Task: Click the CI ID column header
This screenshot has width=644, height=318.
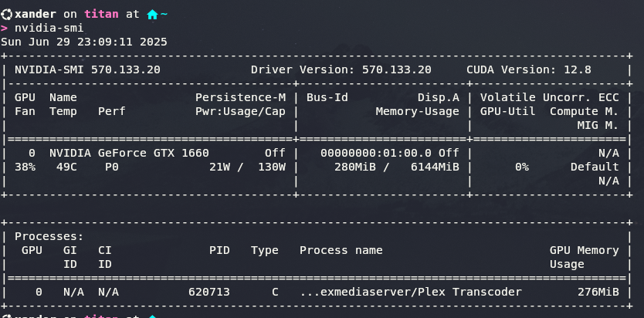Action: click(x=105, y=257)
